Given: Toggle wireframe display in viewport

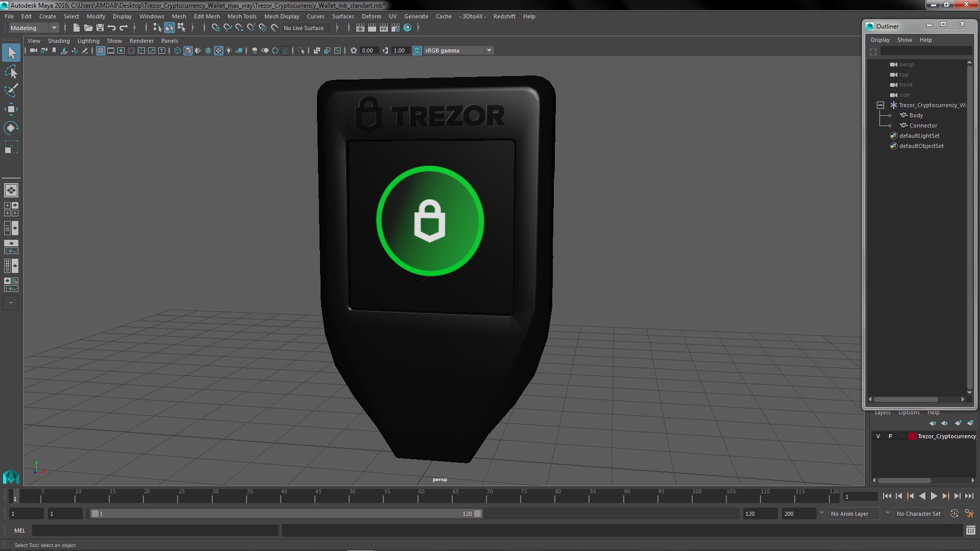Looking at the screenshot, I should pos(178,51).
